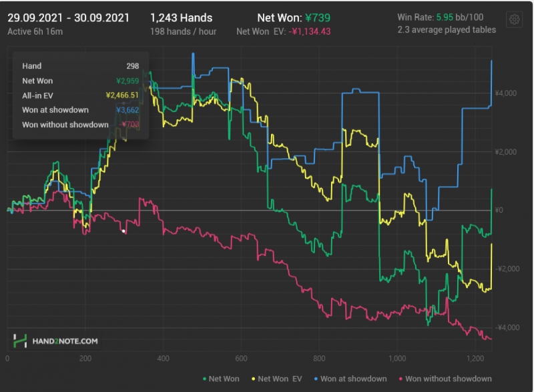Viewport: 534px width, 392px height.
Task: Click the white data point marker on the pink line
Action: (x=123, y=231)
